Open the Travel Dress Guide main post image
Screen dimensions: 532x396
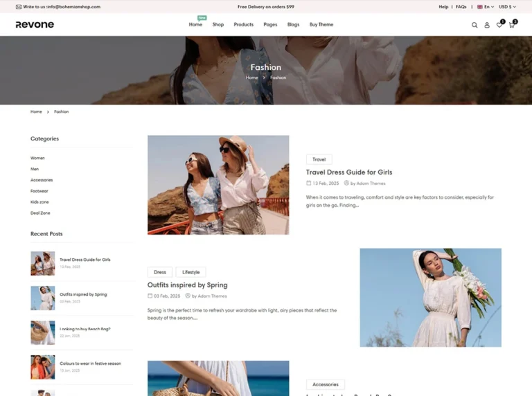[218, 185]
